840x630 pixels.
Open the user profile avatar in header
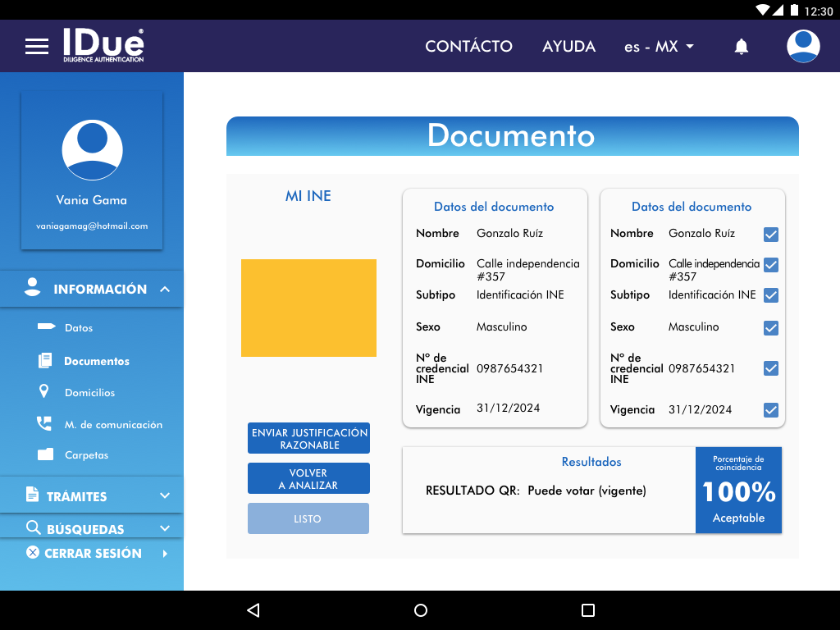point(803,46)
